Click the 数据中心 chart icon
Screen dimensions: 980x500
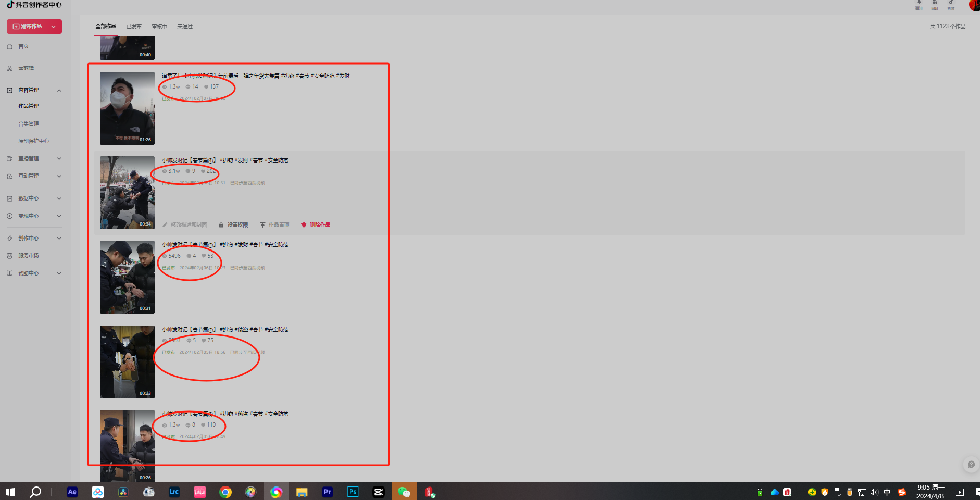(9, 198)
